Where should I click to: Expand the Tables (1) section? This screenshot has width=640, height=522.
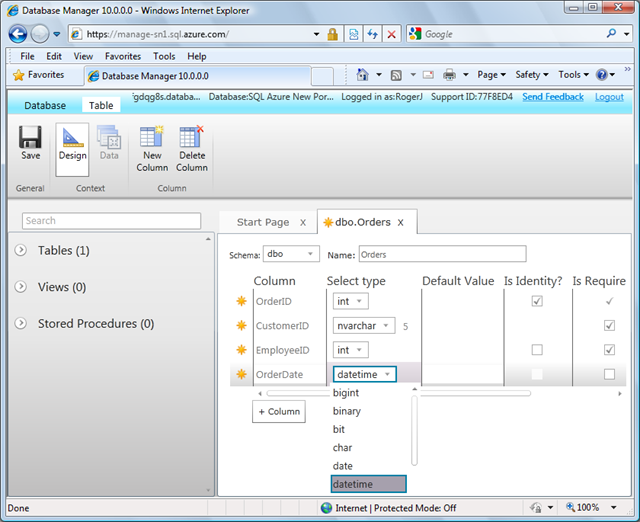[20, 250]
